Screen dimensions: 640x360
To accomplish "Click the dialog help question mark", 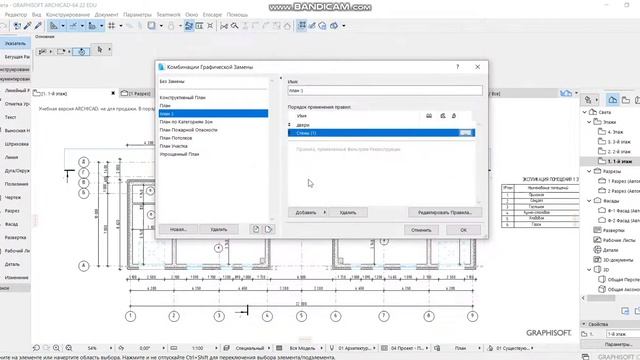I will (x=458, y=67).
